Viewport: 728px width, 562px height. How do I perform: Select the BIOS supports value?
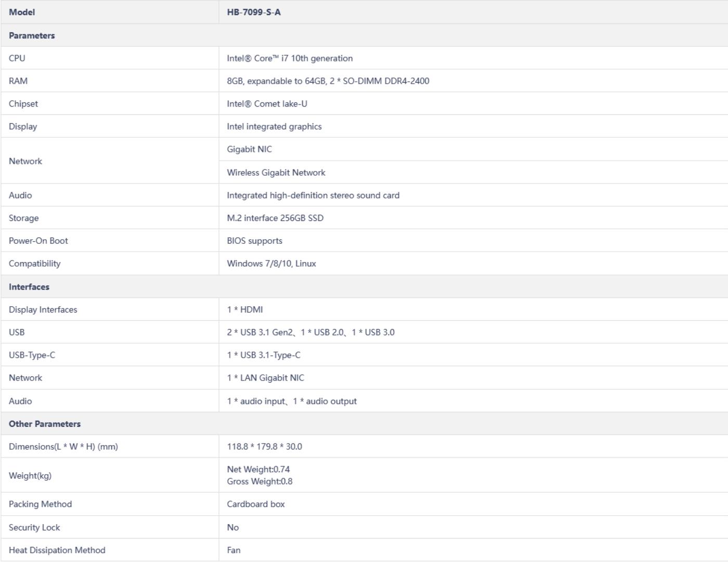click(254, 241)
